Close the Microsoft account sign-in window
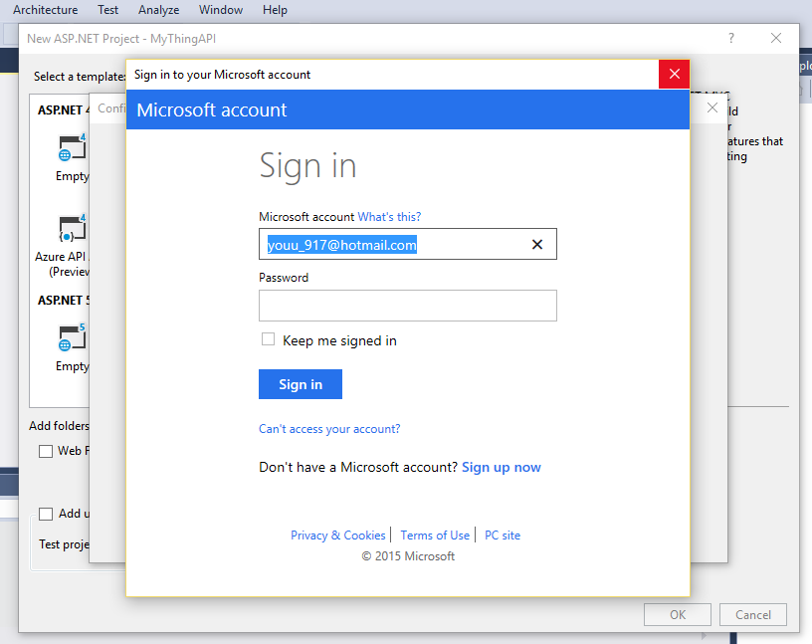Viewport: 812px width, 644px height. 674,75
